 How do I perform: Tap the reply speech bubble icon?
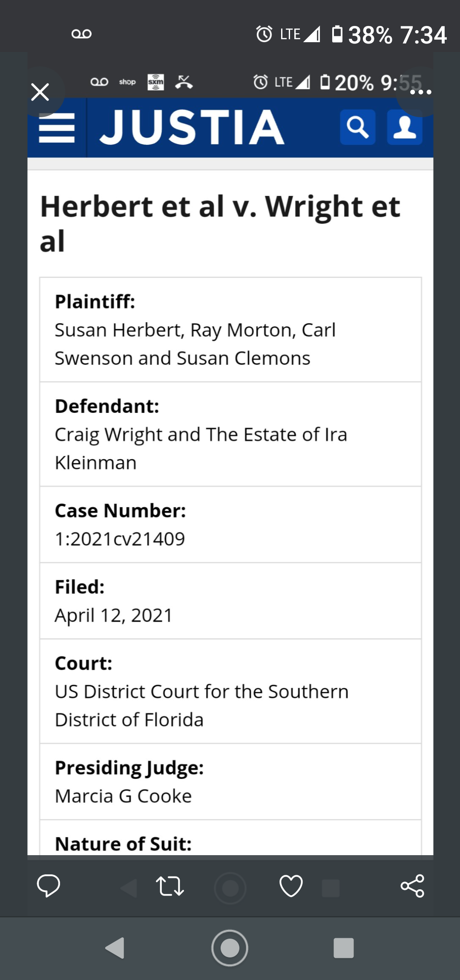click(x=48, y=885)
